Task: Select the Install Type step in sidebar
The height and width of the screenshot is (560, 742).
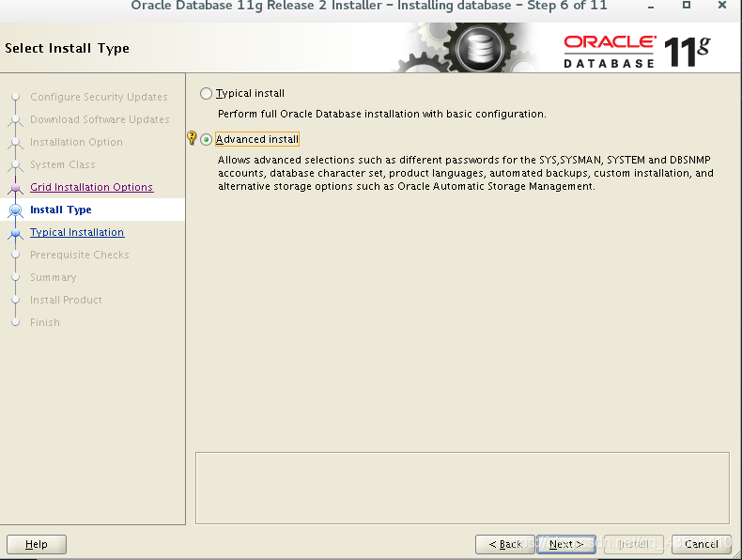Action: (x=61, y=210)
